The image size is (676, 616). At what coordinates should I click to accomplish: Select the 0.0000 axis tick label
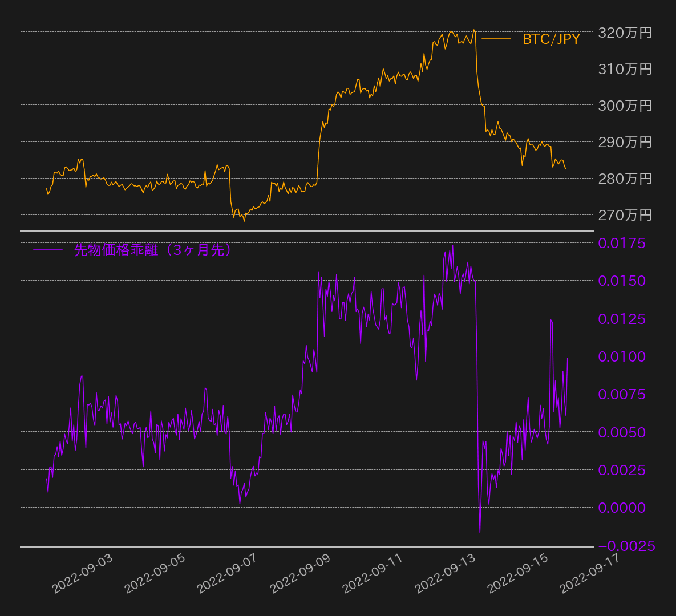coord(621,508)
